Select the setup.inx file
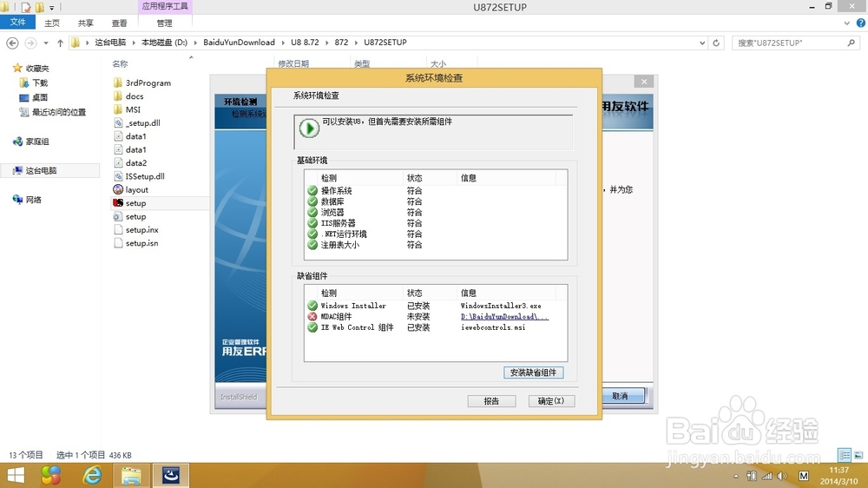Image resolution: width=868 pixels, height=488 pixels. pos(141,229)
